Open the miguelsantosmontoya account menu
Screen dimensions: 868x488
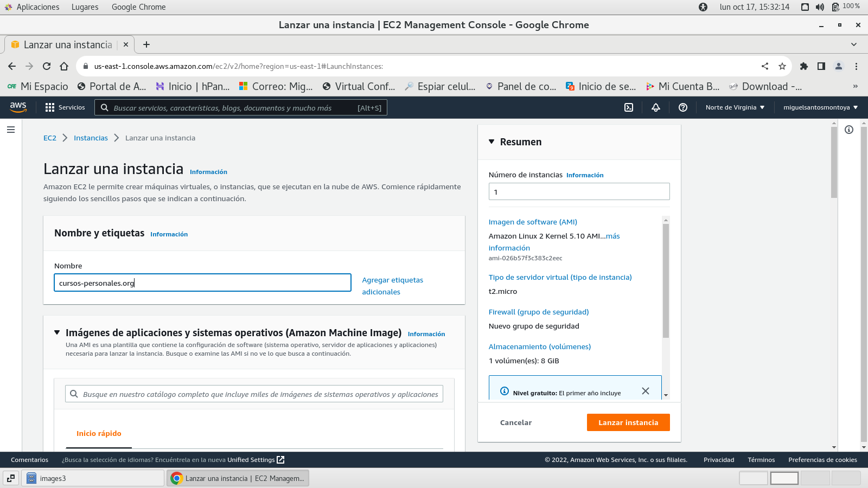coord(820,107)
